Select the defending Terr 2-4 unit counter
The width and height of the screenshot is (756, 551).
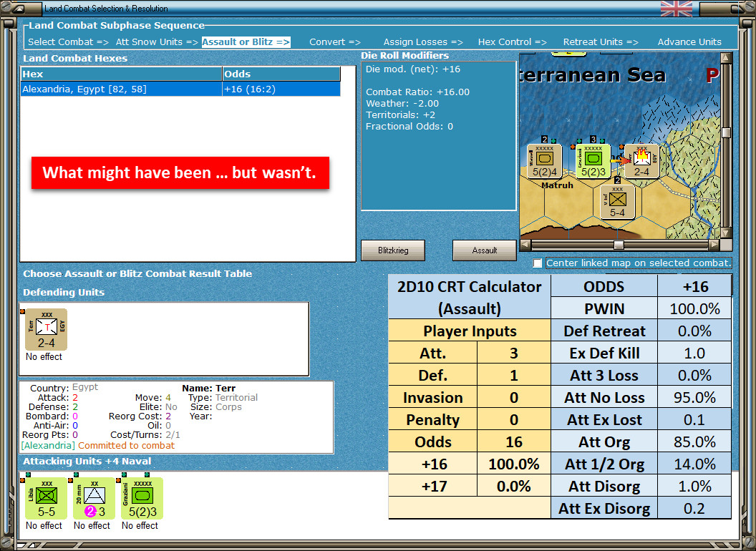click(47, 330)
